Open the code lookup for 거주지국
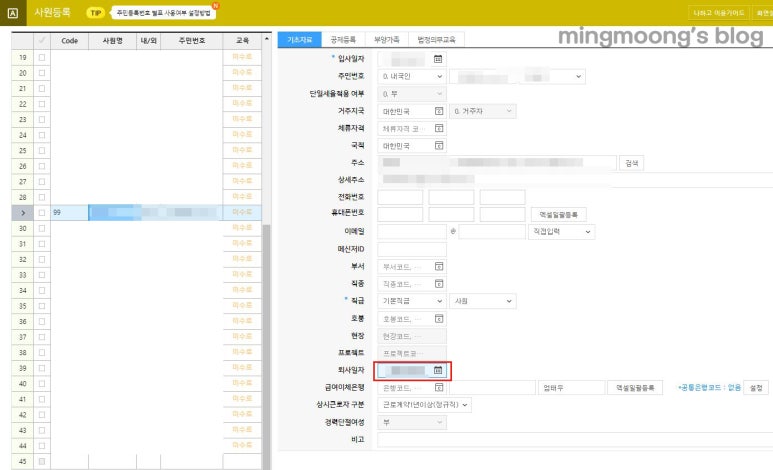Viewport: 773px width, 470px height. point(439,111)
